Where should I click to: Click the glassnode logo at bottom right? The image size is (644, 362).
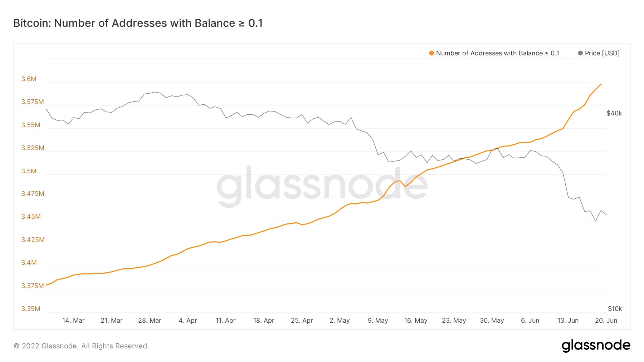click(x=596, y=346)
